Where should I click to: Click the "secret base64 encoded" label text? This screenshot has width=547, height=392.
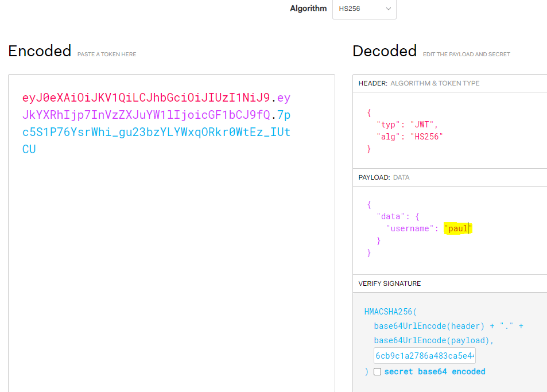[x=435, y=371]
